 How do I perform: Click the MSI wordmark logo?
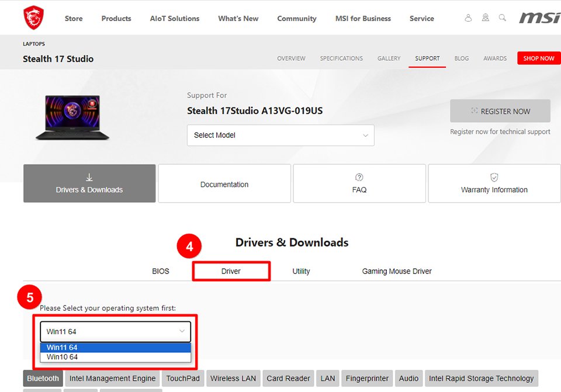[539, 18]
